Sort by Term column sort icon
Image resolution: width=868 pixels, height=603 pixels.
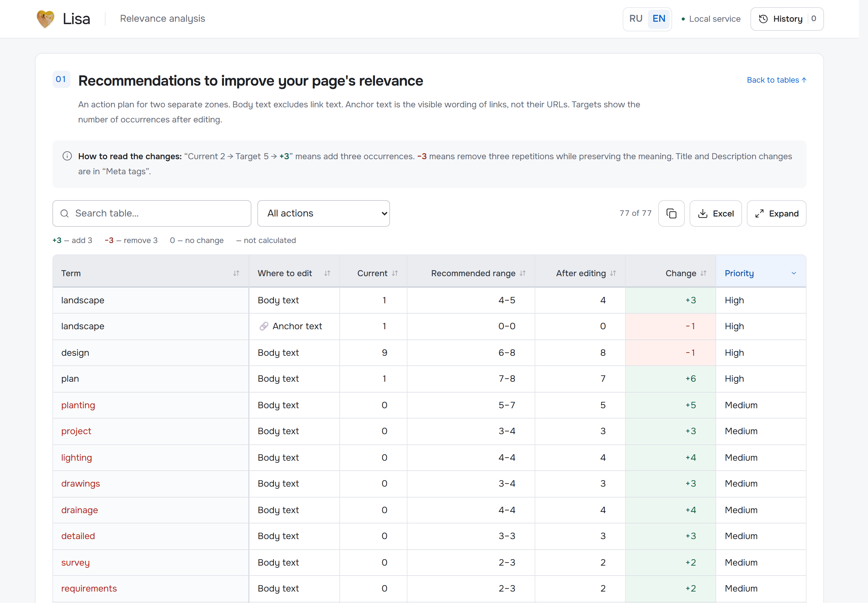pos(236,273)
